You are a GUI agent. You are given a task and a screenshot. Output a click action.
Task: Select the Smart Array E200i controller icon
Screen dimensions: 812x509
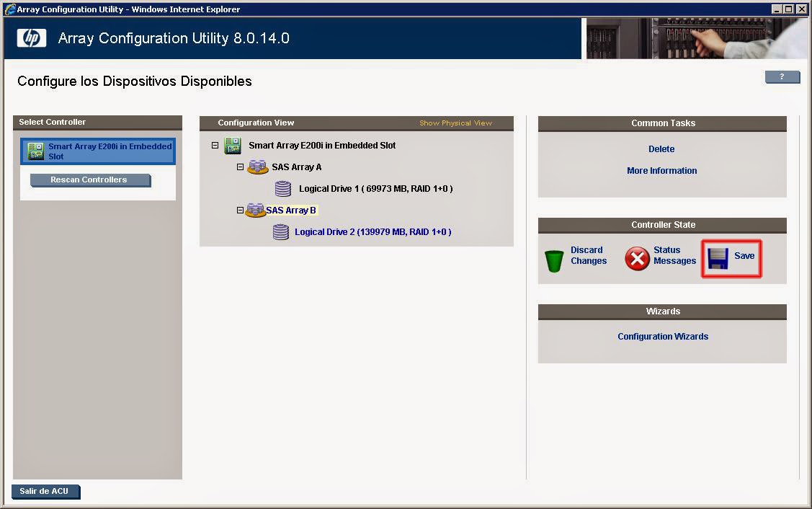click(35, 151)
